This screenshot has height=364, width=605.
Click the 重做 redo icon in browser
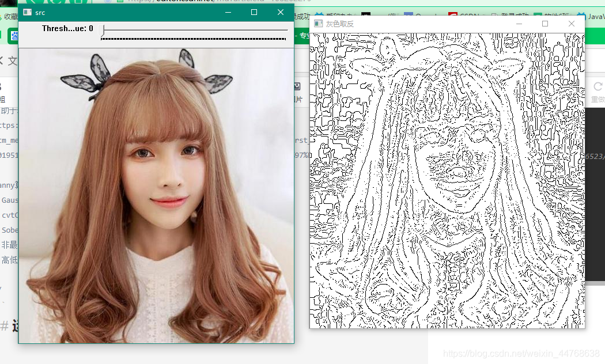pos(598,86)
